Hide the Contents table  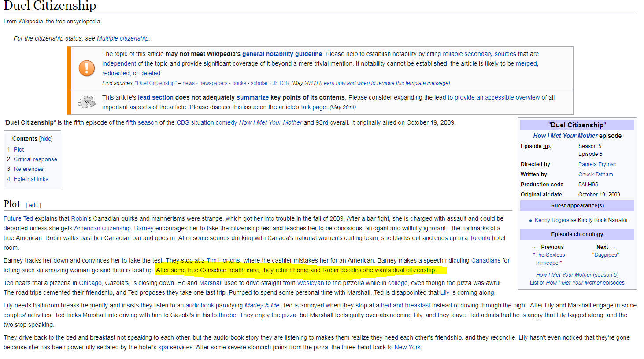[46, 138]
